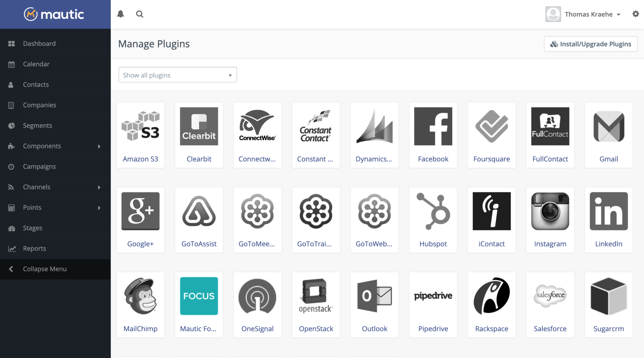Open the Show all plugins dropdown
644x358 pixels.
tap(177, 75)
